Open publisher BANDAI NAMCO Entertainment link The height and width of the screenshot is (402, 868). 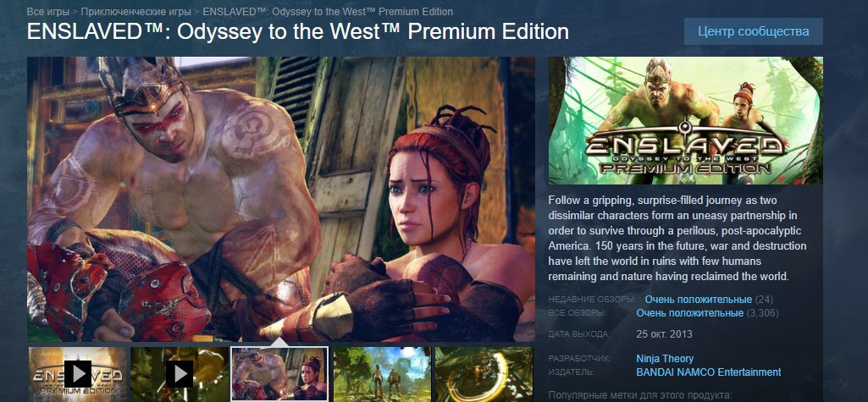[x=709, y=372]
